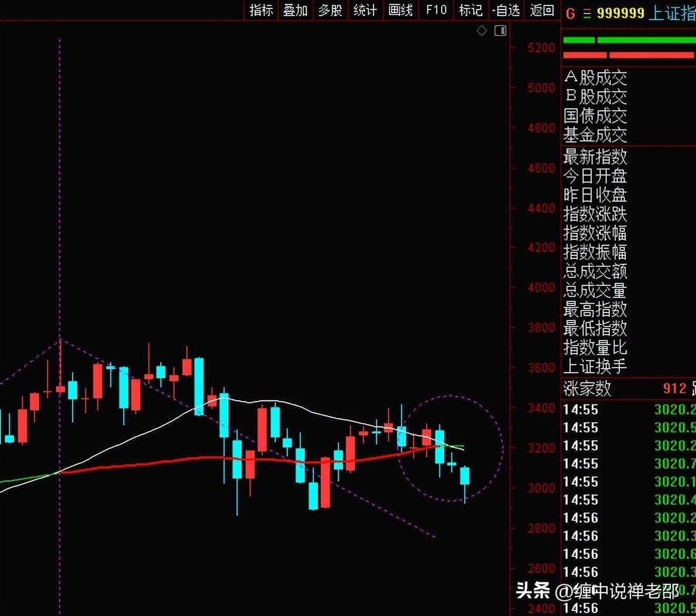Click the stock code 999999
696x616 pixels.
(x=620, y=14)
